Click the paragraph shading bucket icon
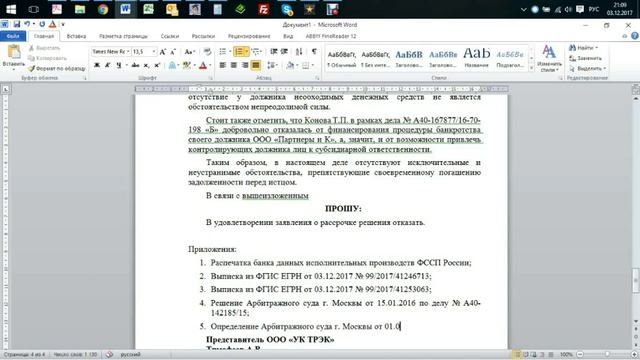 pyautogui.click(x=290, y=65)
